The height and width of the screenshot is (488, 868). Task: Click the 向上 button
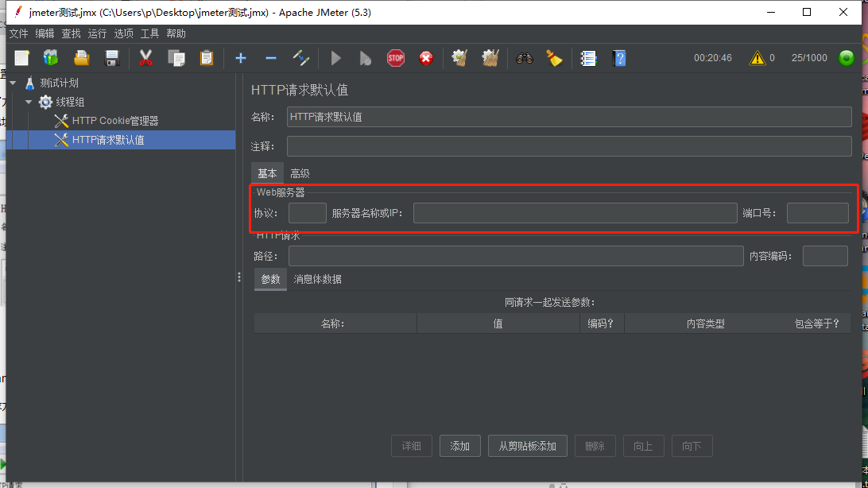(643, 446)
